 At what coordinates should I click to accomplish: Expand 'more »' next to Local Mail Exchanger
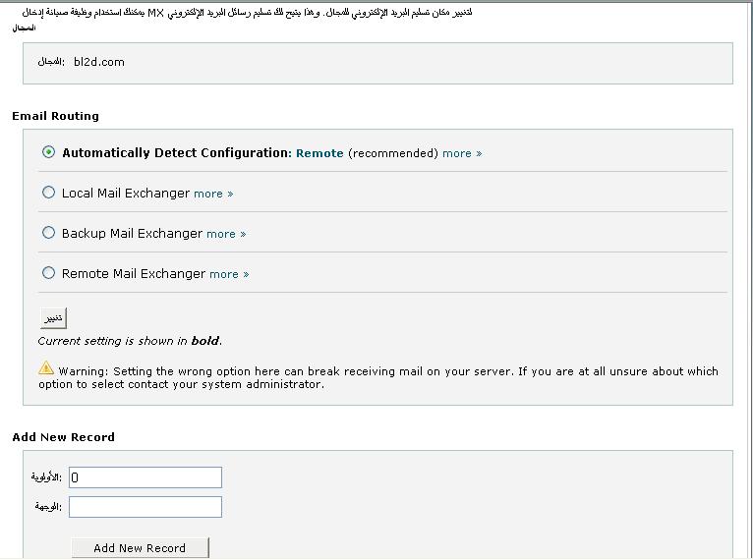pos(213,194)
